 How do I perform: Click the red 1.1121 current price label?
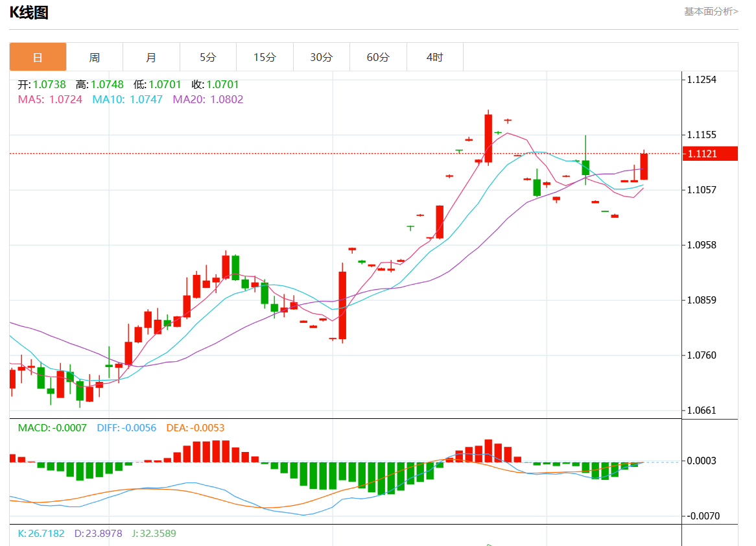(710, 154)
